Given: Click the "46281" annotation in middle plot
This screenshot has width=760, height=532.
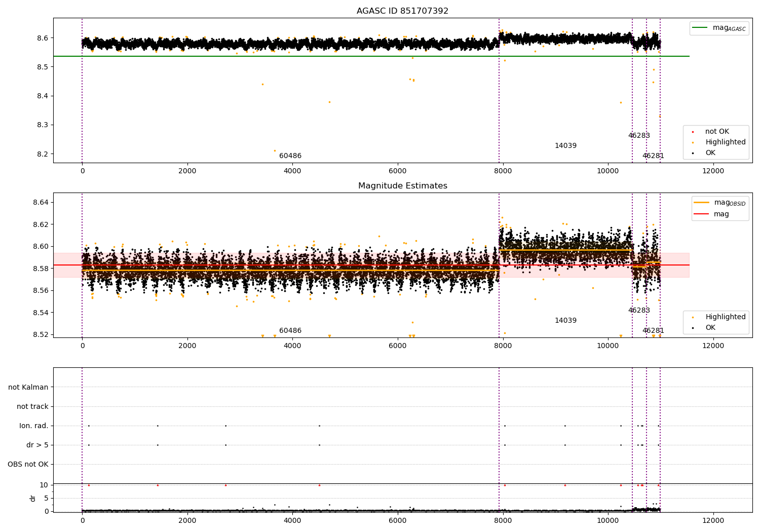Looking at the screenshot, I should [653, 331].
